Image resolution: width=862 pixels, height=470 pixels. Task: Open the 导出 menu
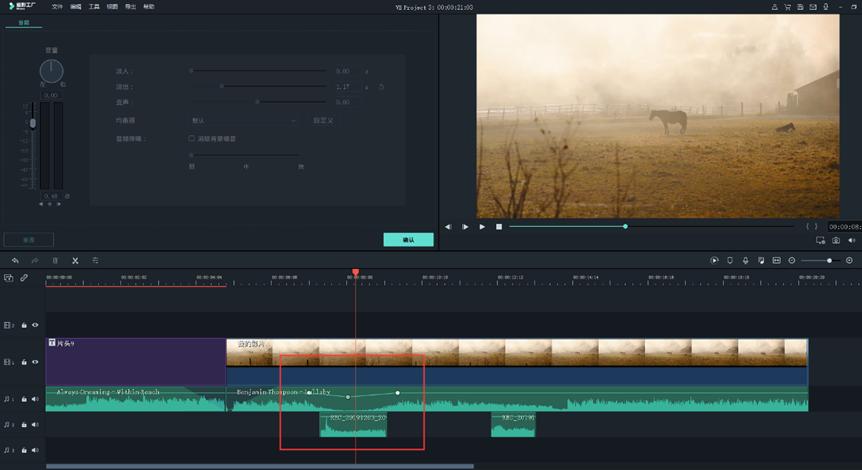click(130, 6)
